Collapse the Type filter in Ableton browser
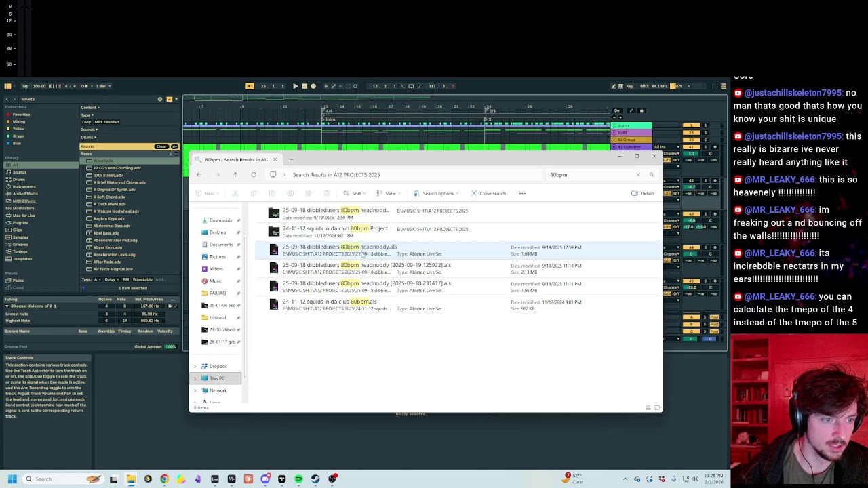Image resolution: width=868 pixels, height=488 pixels. click(87, 115)
